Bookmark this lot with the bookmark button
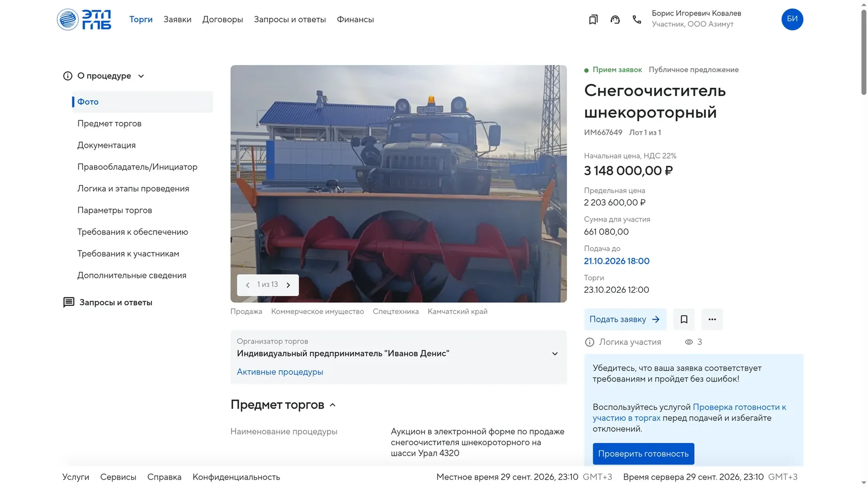This screenshot has width=868, height=488. 684,319
